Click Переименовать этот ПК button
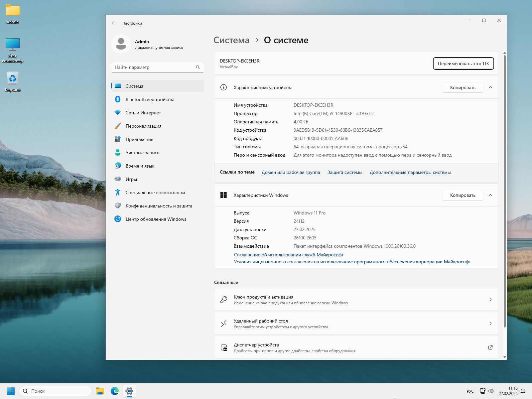The image size is (532, 399). (463, 64)
